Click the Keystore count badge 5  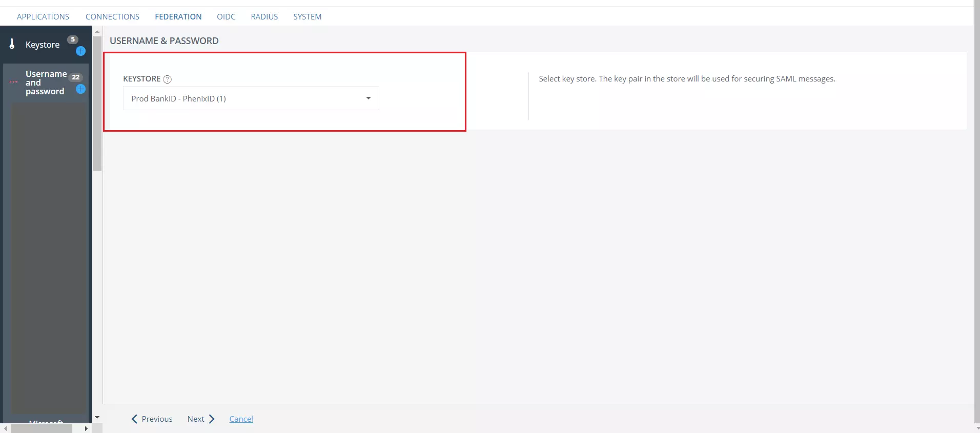click(x=73, y=39)
